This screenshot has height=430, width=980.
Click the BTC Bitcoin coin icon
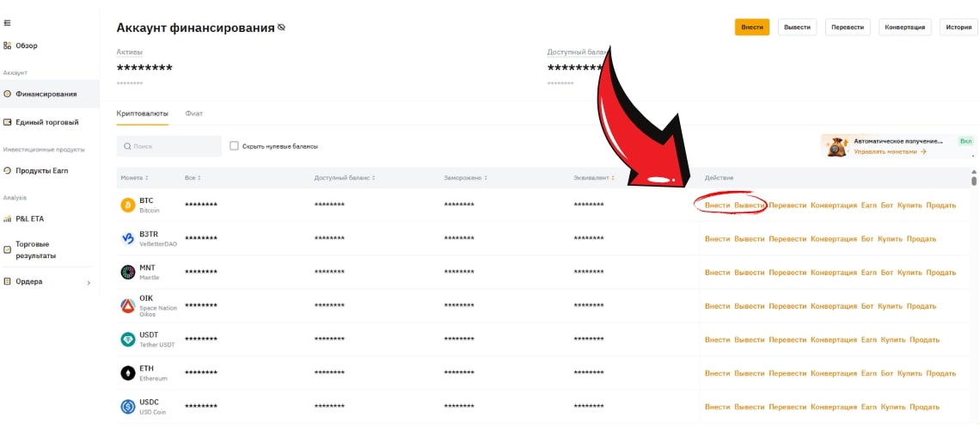click(128, 205)
